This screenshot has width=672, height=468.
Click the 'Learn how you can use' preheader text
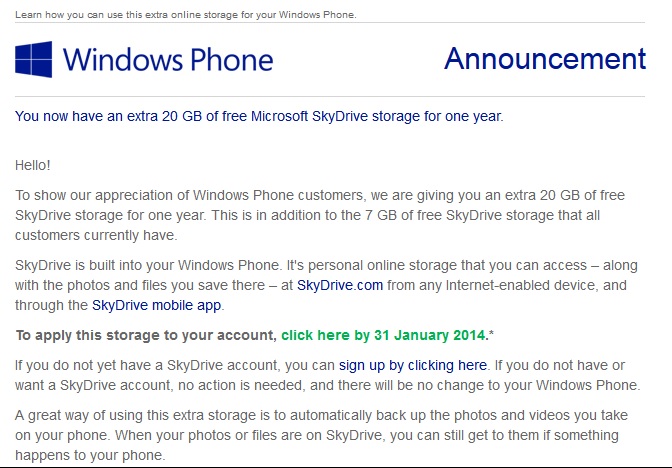[x=186, y=15]
